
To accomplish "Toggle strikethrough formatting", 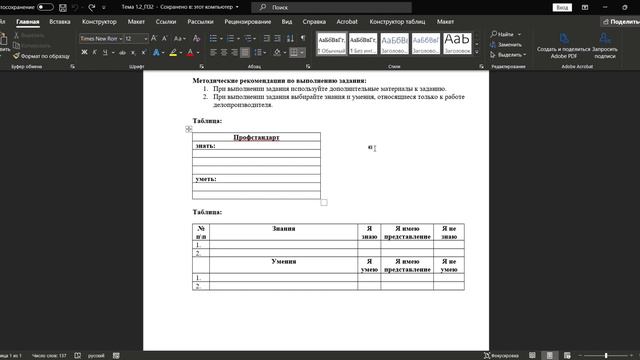I will 122,53.
